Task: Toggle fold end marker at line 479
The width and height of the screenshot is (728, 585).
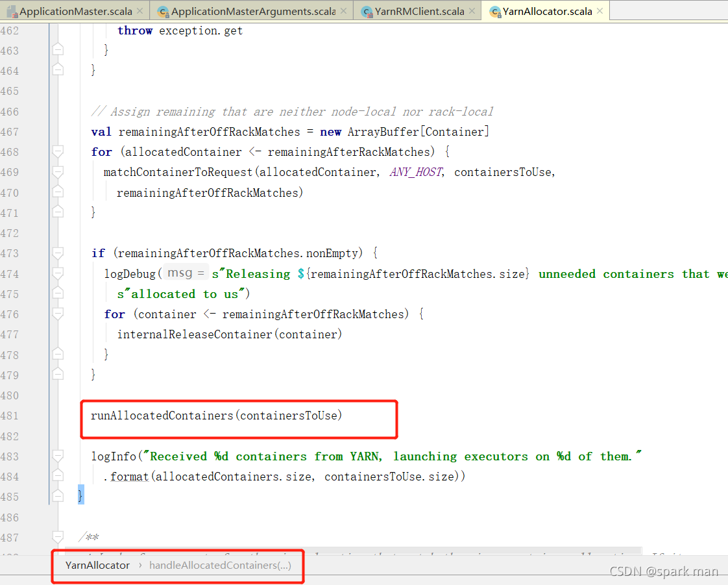Action: pyautogui.click(x=58, y=374)
